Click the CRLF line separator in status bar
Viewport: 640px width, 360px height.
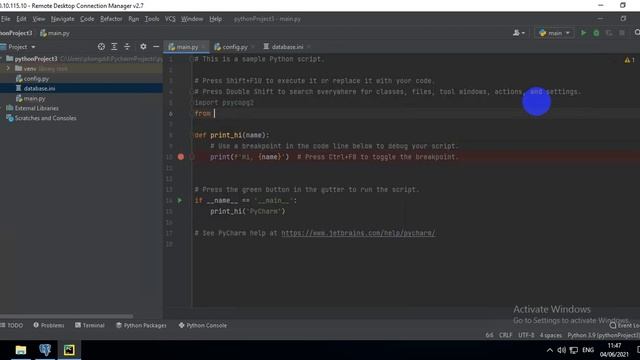pos(505,335)
